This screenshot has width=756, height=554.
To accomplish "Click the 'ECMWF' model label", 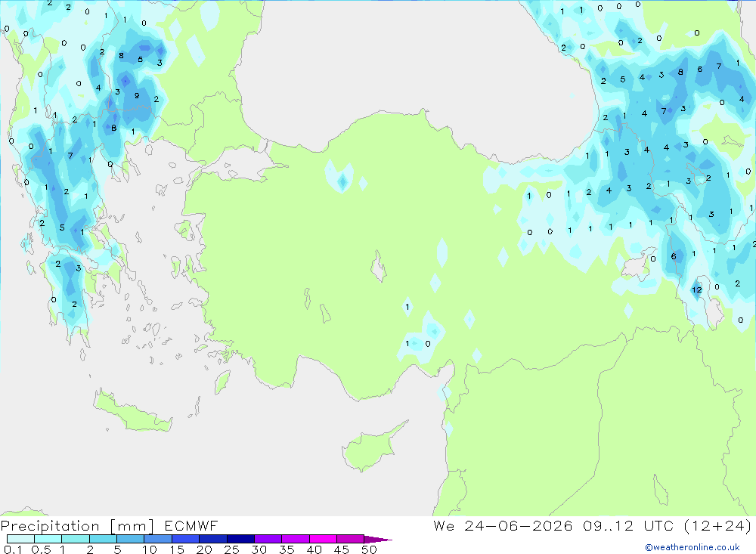I will coord(191,525).
